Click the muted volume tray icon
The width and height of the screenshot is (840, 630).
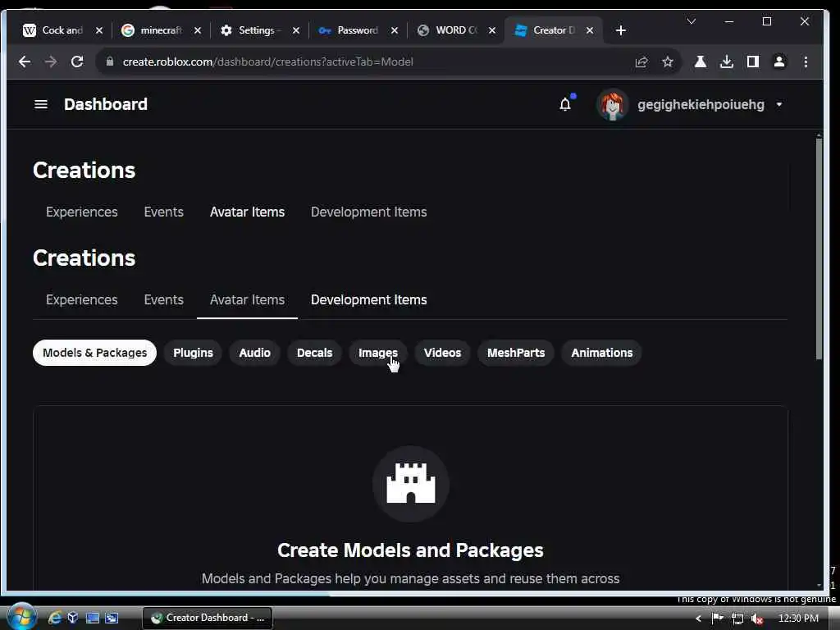[757, 619]
